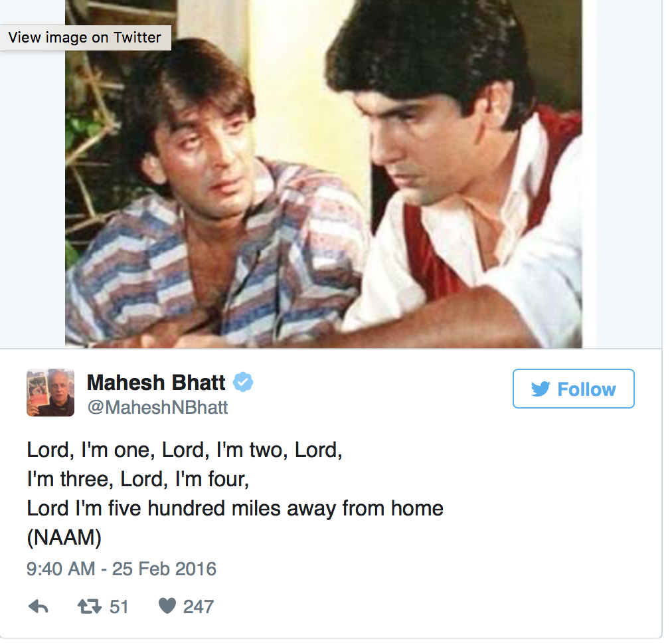672x643 pixels.
Task: Open Mahesh Bhatt's profile avatar
Action: [x=50, y=393]
